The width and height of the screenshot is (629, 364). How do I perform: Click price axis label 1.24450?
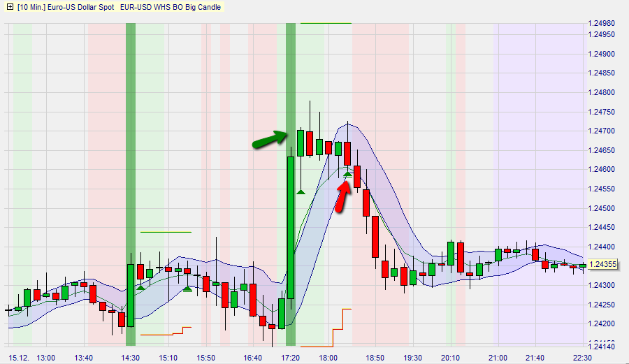[x=601, y=227]
